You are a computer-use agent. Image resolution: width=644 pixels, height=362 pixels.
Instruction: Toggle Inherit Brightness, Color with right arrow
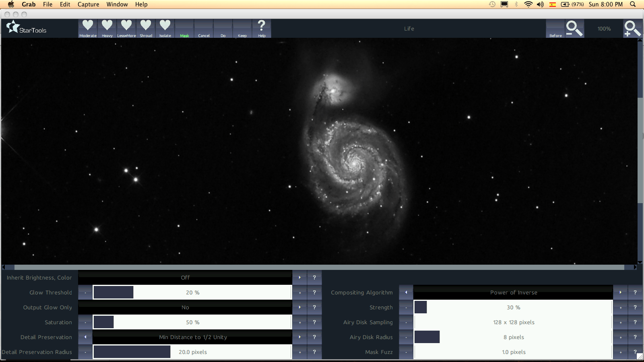click(299, 278)
